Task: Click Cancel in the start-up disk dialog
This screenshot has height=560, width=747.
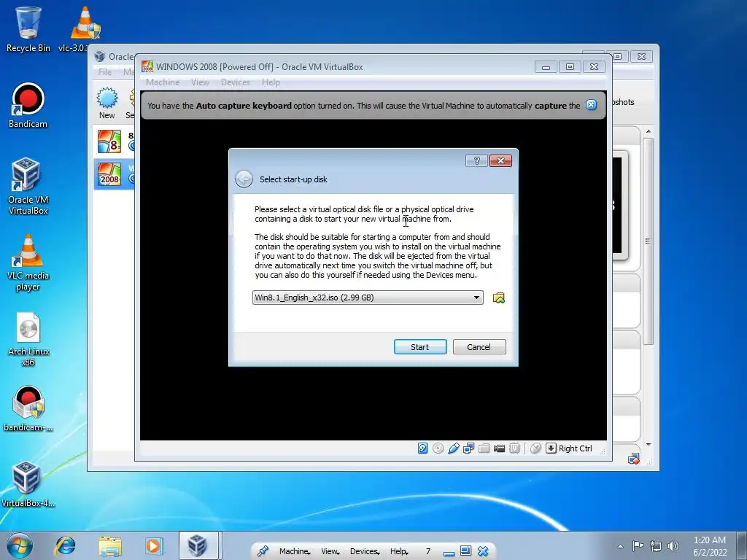Action: click(479, 346)
